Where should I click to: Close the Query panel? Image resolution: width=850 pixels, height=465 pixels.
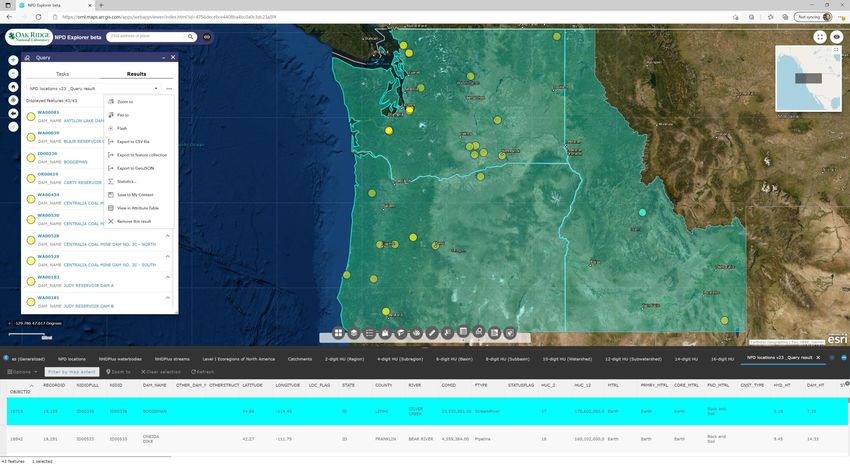pos(173,57)
